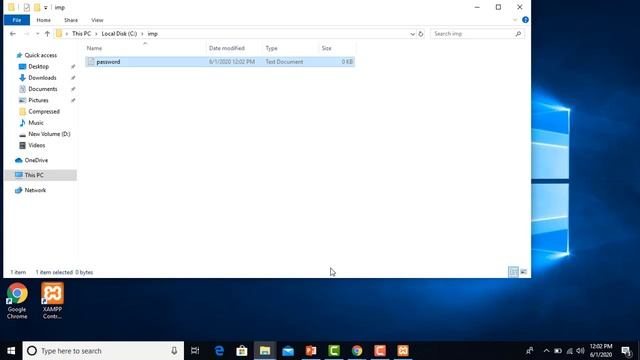Open Downloads in the navigation pane

(42, 78)
